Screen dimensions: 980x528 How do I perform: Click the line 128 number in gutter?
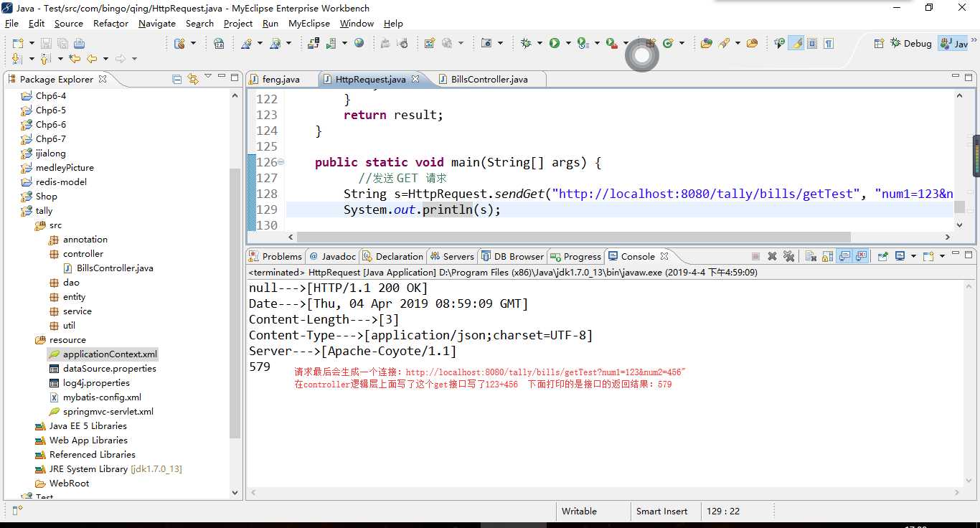coord(267,194)
